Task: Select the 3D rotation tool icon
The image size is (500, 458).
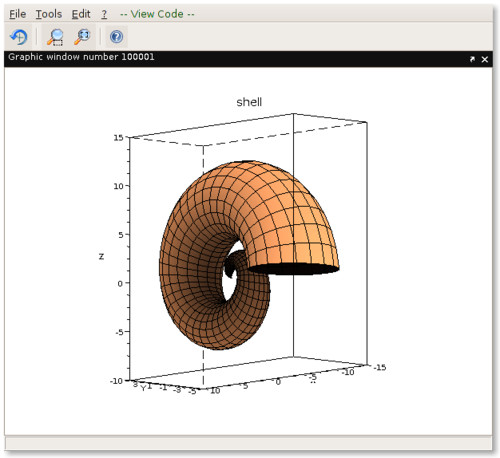Action: click(19, 36)
